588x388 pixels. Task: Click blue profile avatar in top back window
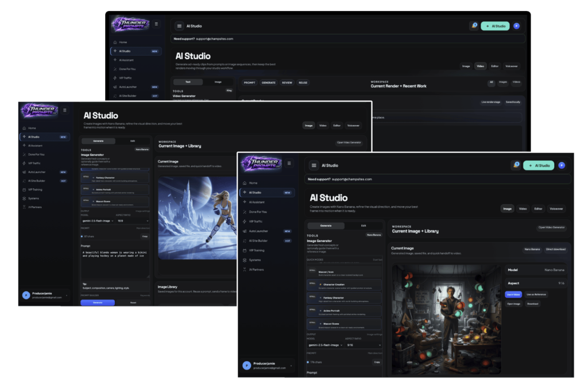(x=516, y=26)
